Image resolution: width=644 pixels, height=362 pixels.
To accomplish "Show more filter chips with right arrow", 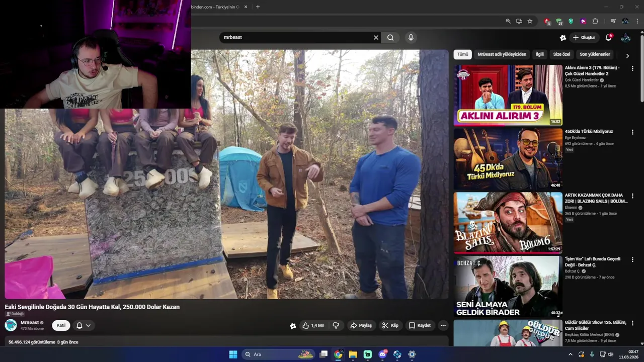I will click(x=627, y=56).
